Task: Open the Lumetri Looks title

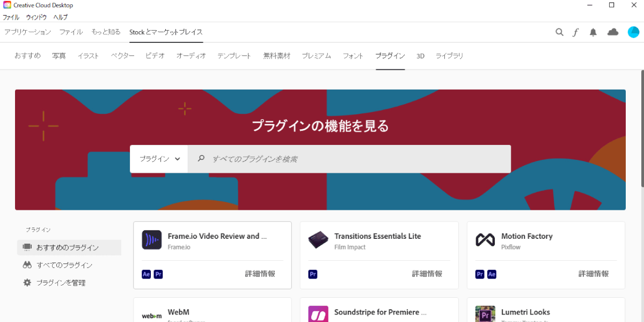Action: [x=525, y=312]
